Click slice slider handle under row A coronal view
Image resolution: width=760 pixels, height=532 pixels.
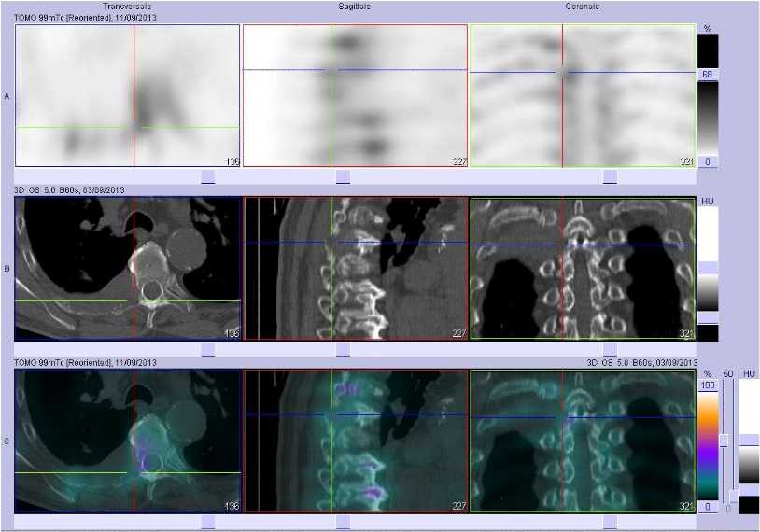pyautogui.click(x=610, y=176)
